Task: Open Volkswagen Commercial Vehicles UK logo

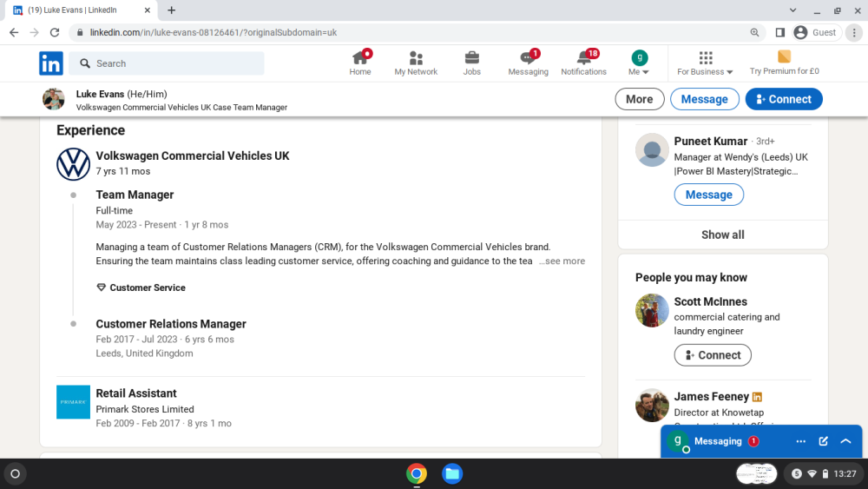Action: pos(73,164)
